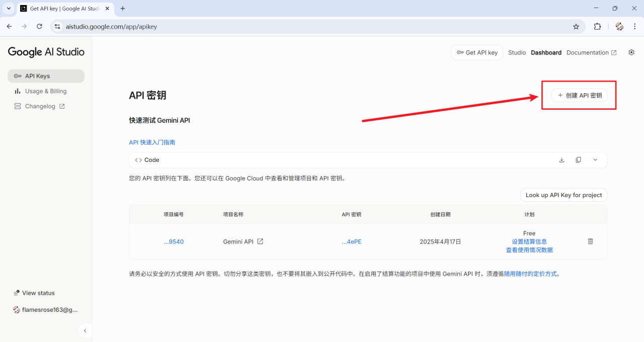Go forward with the browser forward arrow

pos(24,27)
